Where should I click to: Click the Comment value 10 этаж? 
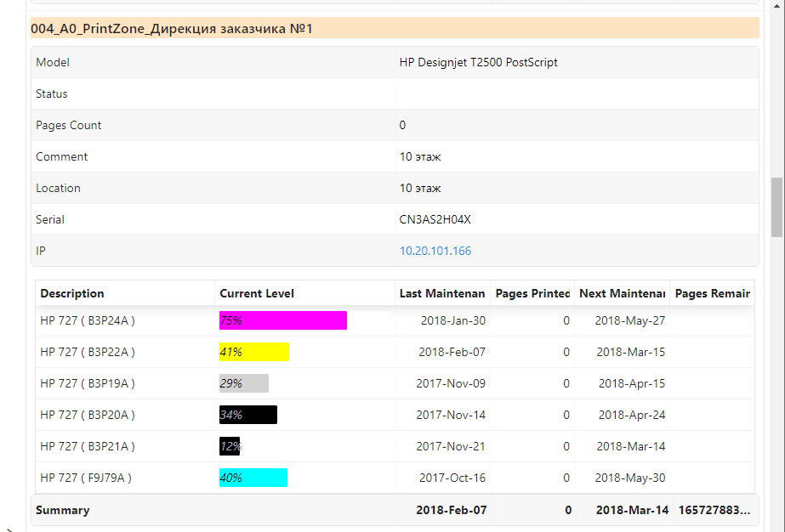coord(420,156)
